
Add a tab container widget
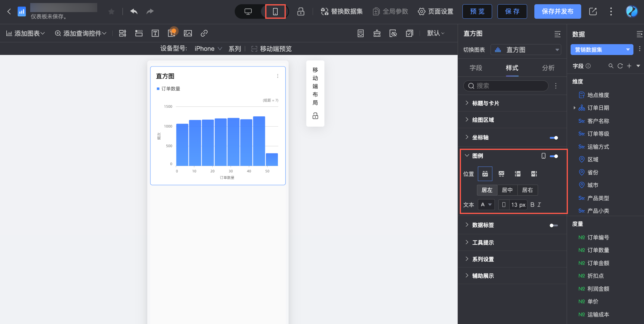point(139,33)
